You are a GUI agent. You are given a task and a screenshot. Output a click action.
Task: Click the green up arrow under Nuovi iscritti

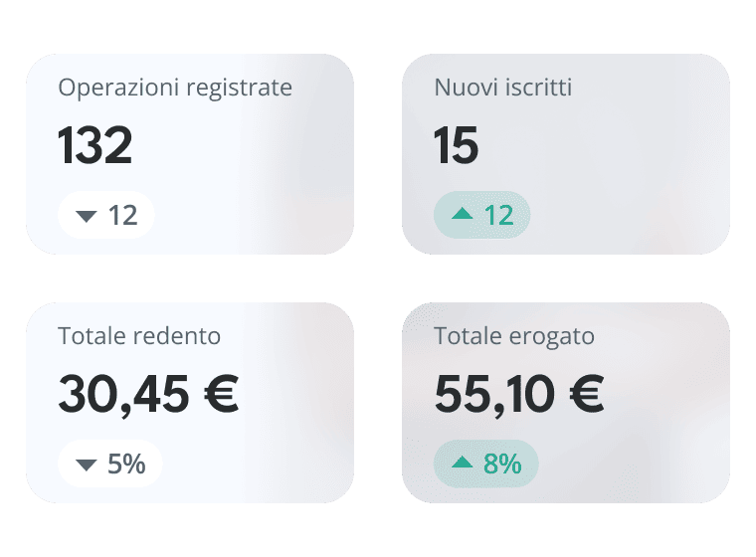click(462, 215)
